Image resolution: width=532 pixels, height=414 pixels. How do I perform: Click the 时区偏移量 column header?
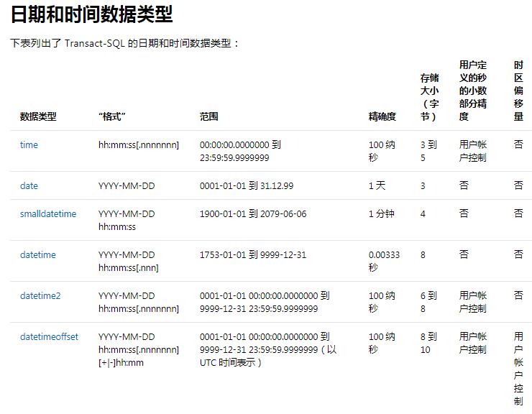518,91
